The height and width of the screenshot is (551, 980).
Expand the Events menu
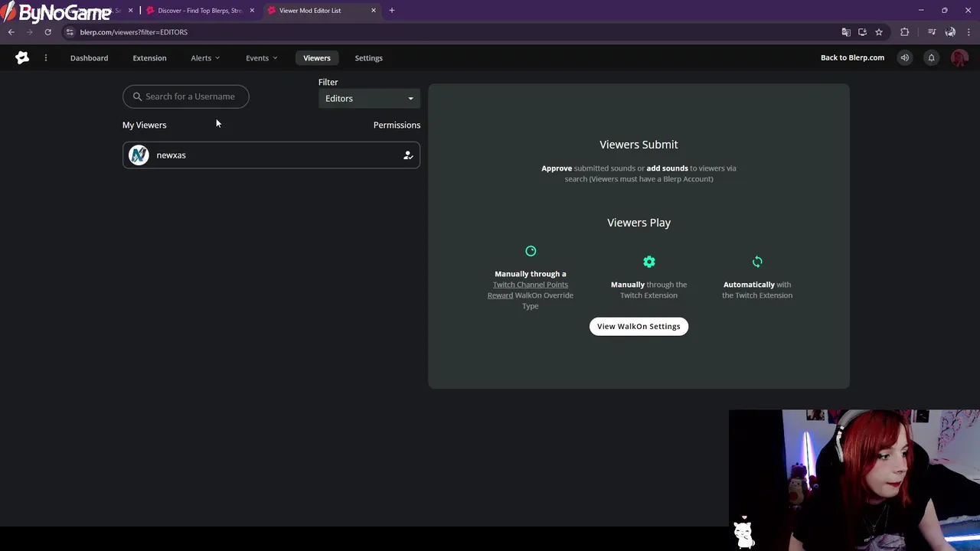click(x=261, y=58)
